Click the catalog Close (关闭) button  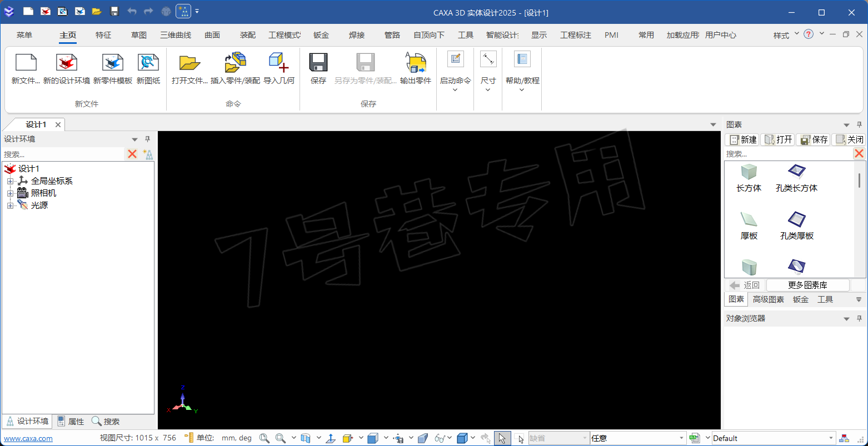pyautogui.click(x=849, y=139)
